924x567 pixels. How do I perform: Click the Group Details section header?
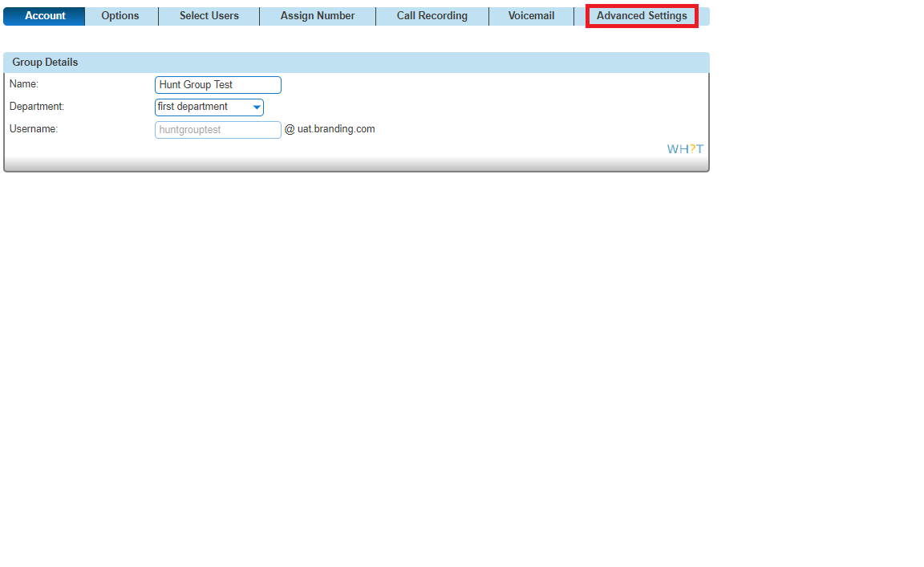pyautogui.click(x=356, y=63)
